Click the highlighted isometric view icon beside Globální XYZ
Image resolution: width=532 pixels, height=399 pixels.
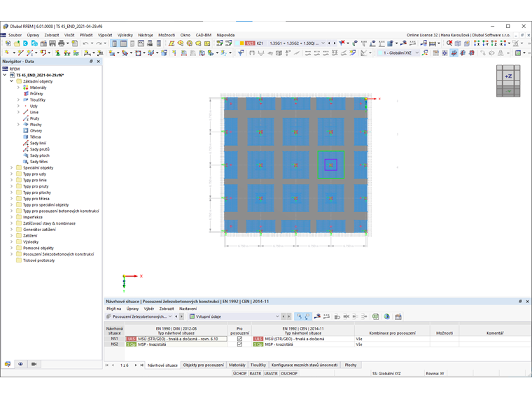(454, 52)
